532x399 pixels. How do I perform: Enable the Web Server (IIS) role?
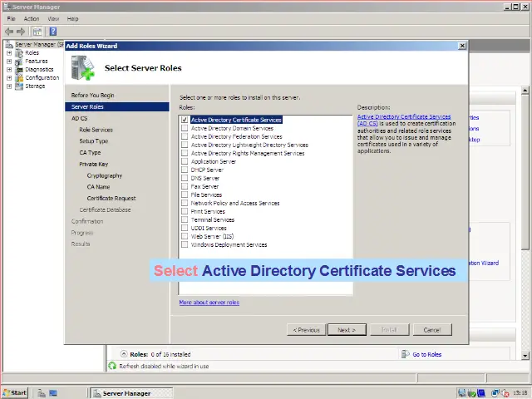185,237
